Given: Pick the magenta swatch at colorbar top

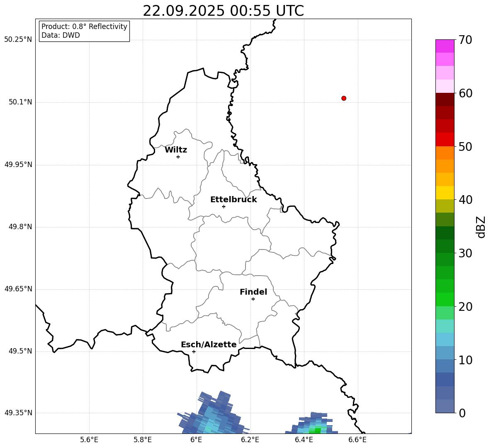Looking at the screenshot, I should point(445,46).
